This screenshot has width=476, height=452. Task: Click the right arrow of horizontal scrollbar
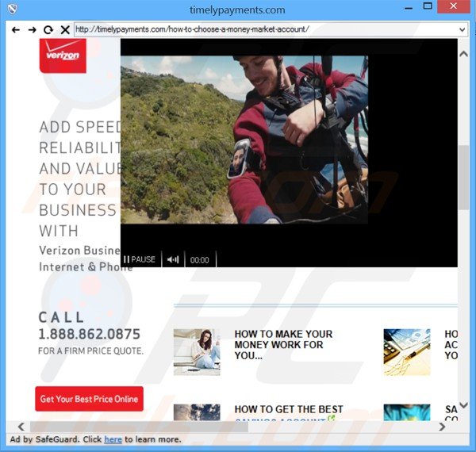(442, 427)
